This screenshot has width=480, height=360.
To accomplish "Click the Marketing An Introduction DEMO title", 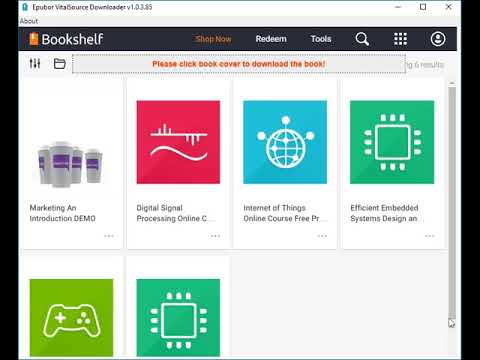I will (x=63, y=213).
